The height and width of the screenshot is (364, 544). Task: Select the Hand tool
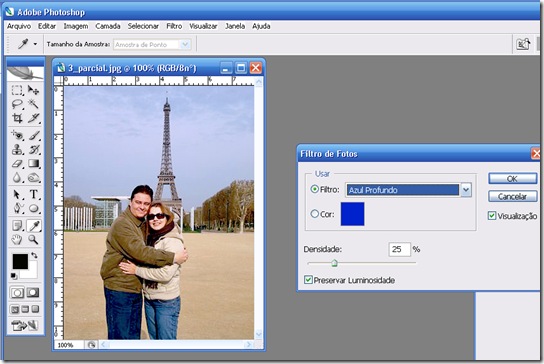(x=17, y=239)
